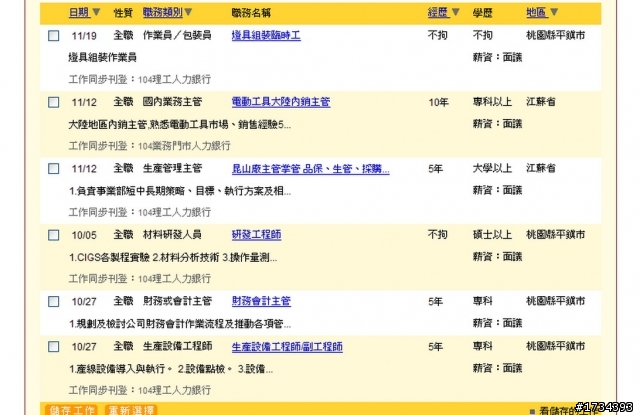Click the 燈具組裝作業員 description text

102,58
